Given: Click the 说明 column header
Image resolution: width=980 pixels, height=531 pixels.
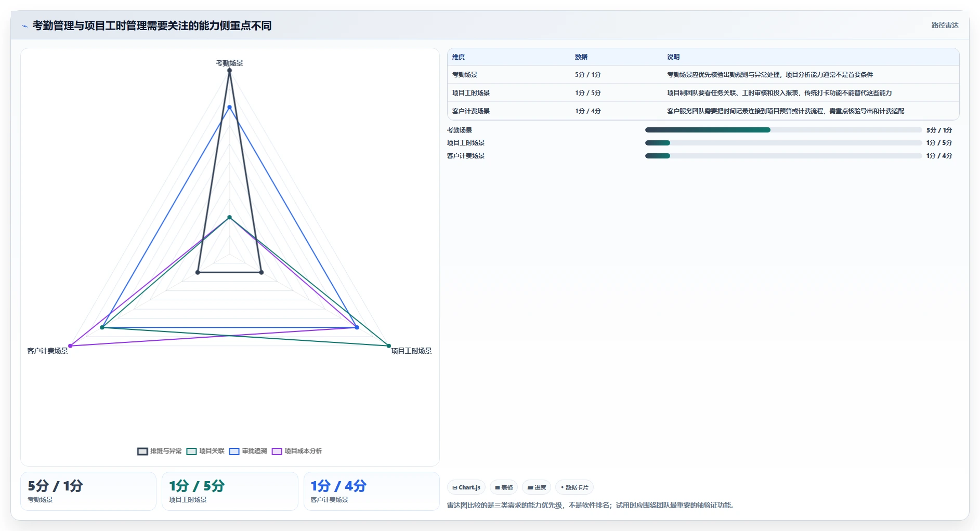Looking at the screenshot, I should point(673,57).
